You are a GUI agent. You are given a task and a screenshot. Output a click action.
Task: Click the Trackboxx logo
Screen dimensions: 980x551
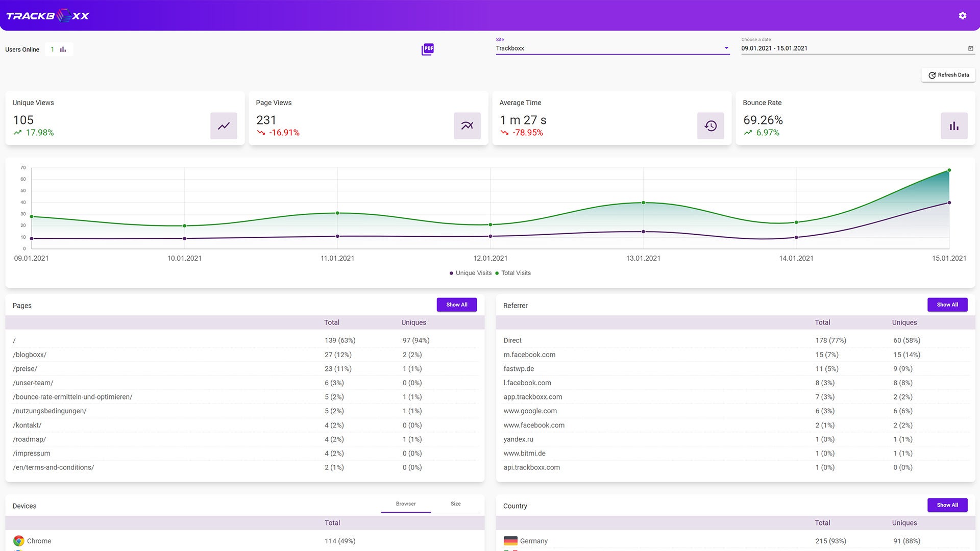(x=48, y=16)
